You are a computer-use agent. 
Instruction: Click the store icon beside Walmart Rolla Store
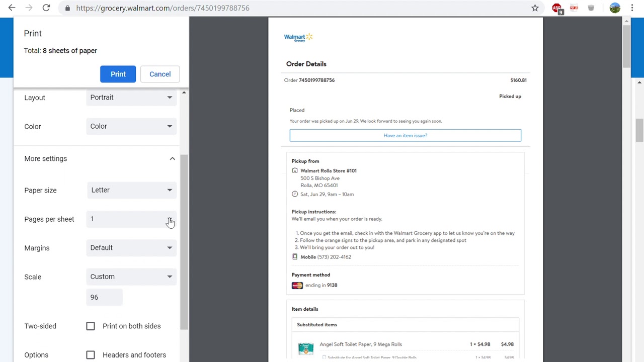(295, 170)
